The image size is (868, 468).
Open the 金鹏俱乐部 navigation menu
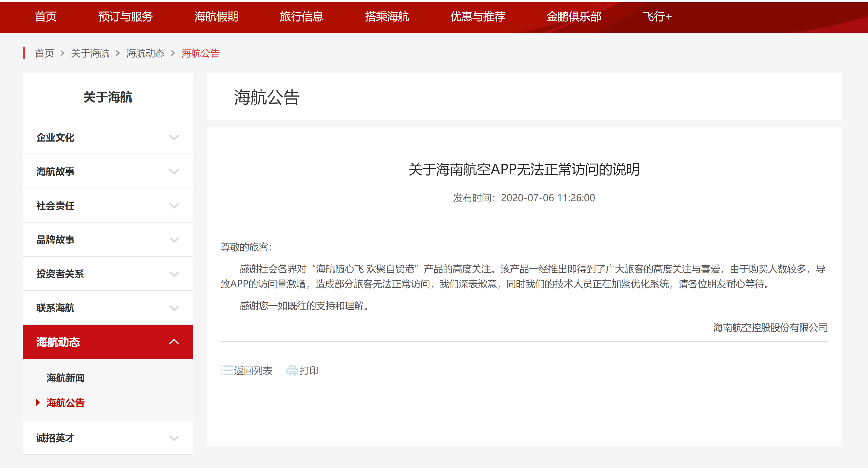click(x=573, y=16)
